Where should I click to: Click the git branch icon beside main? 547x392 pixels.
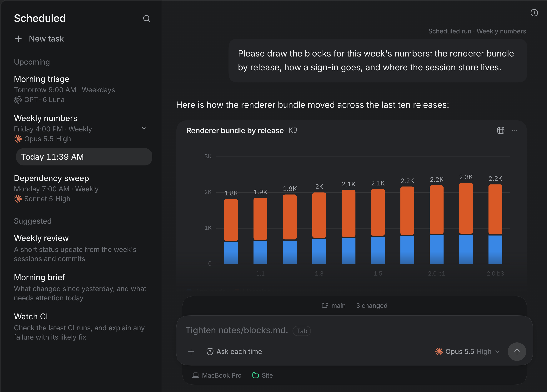[x=325, y=306]
